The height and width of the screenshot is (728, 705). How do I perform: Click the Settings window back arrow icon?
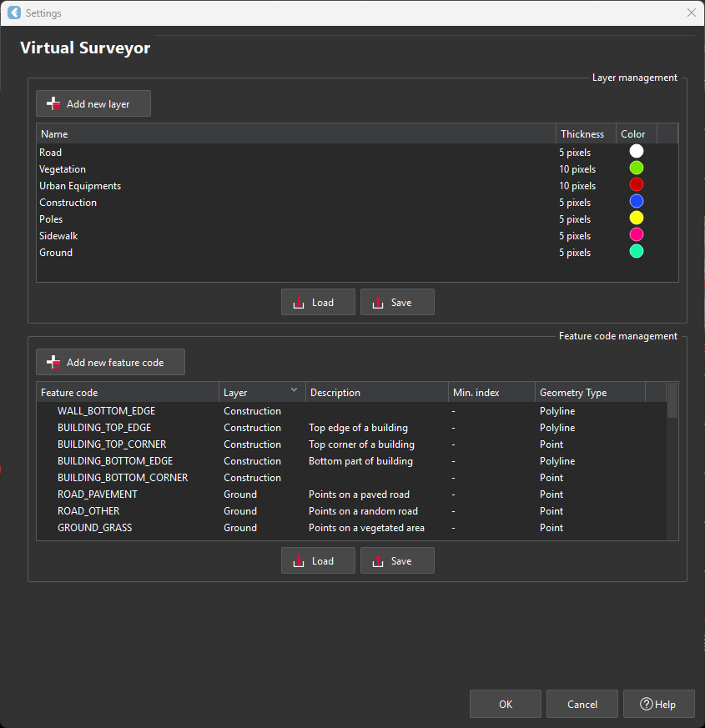[x=13, y=13]
